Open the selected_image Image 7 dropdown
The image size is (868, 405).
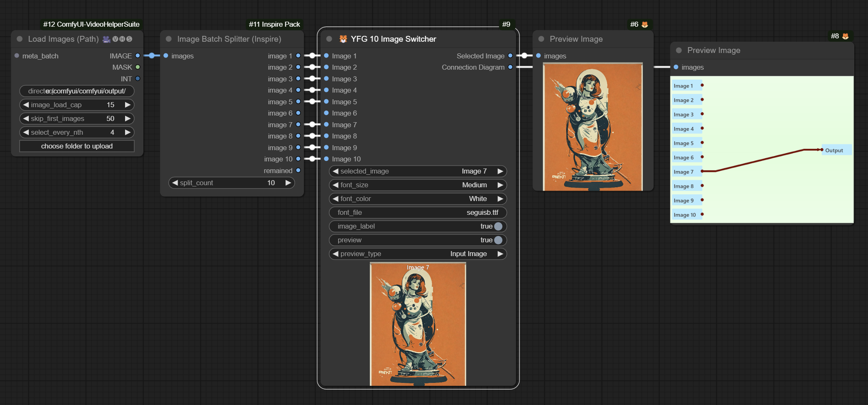(x=418, y=171)
